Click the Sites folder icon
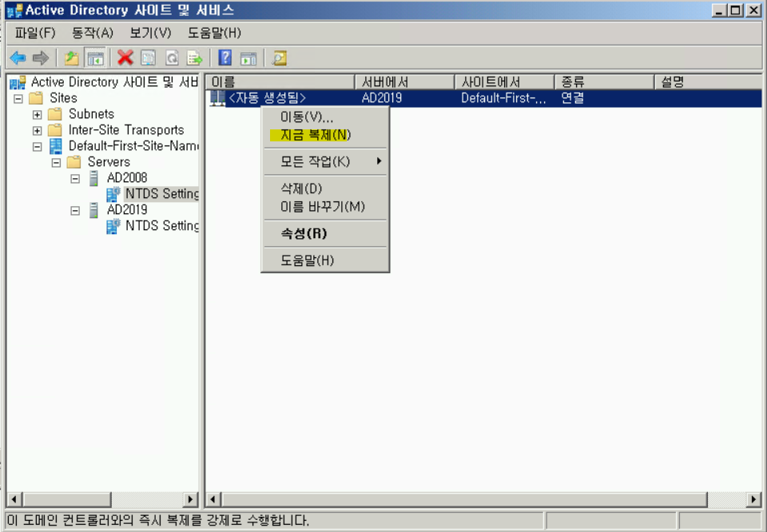 tap(36, 97)
